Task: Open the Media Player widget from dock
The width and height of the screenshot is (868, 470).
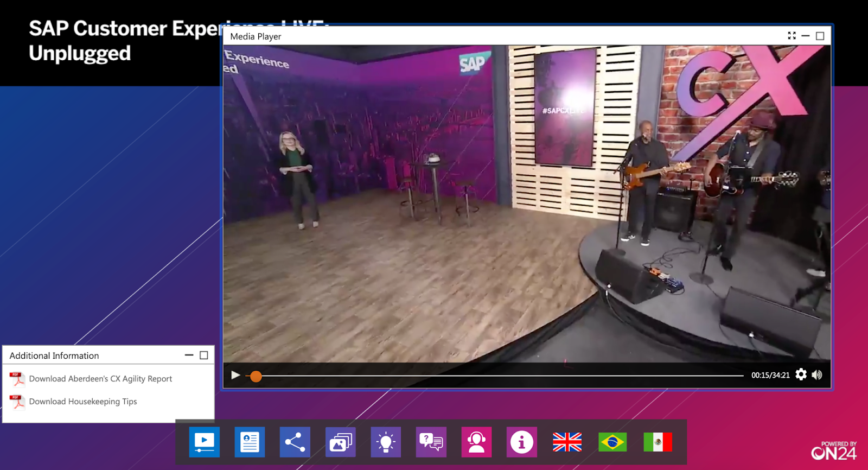Action: (204, 442)
